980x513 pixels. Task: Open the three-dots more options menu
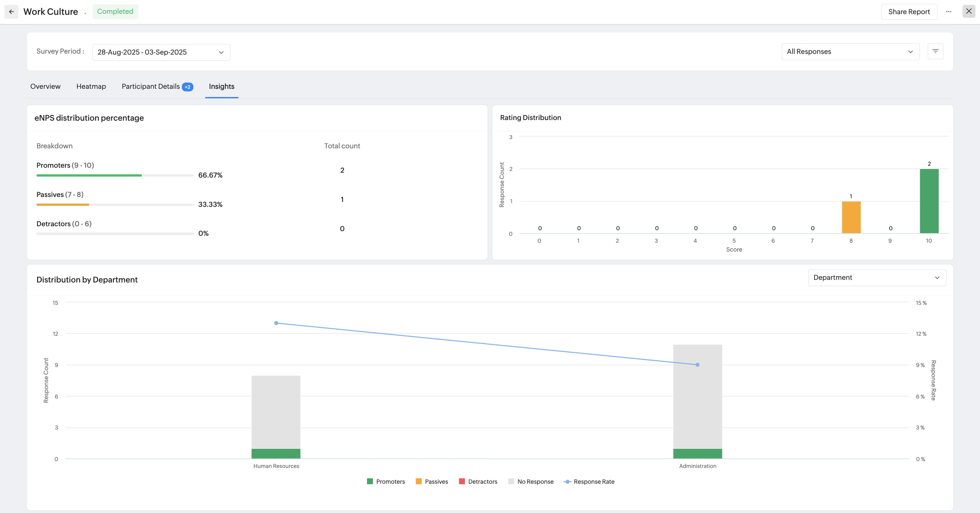pyautogui.click(x=948, y=12)
